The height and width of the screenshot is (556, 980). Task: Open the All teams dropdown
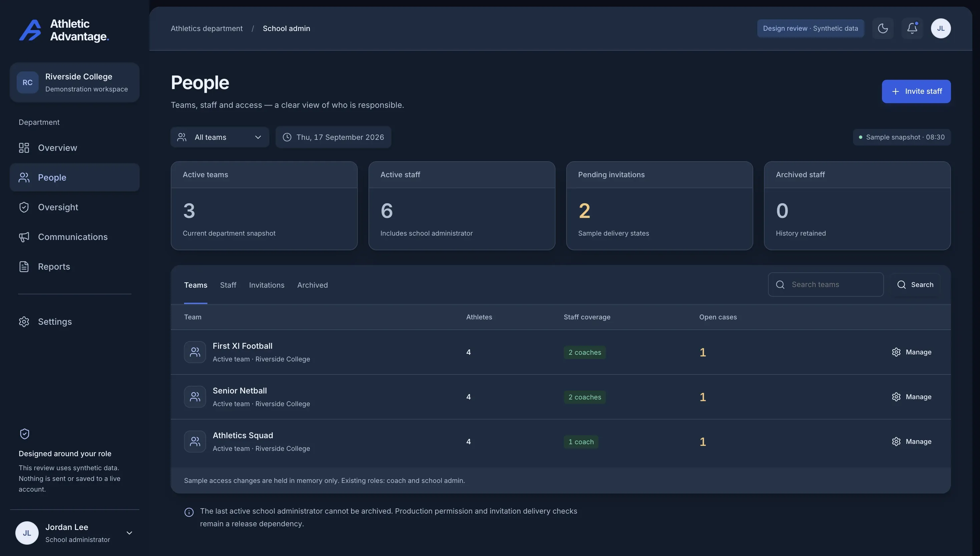(x=220, y=137)
